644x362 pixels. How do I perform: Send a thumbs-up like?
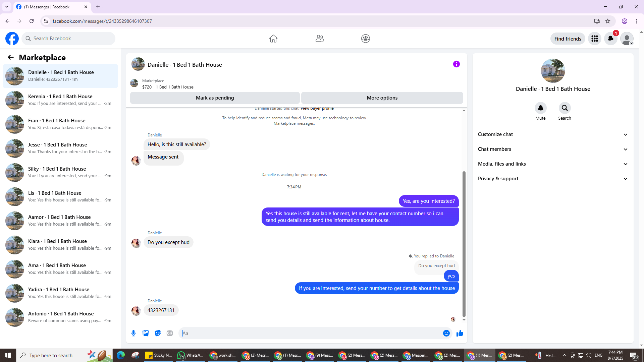[460, 333]
